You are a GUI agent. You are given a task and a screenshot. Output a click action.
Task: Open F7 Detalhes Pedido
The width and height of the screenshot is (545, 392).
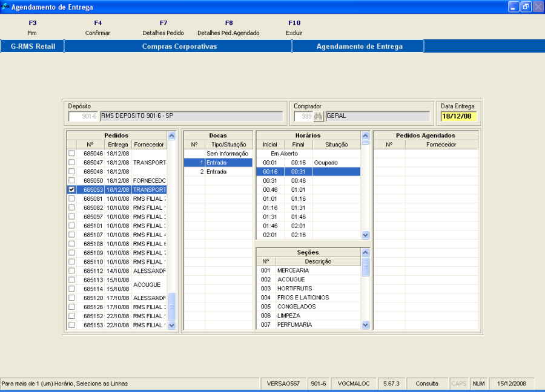pyautogui.click(x=163, y=28)
